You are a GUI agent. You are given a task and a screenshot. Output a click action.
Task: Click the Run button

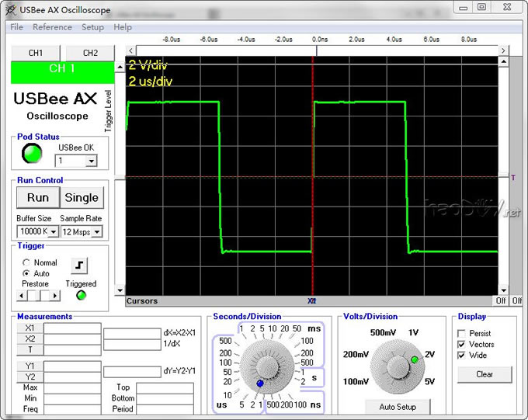[37, 197]
